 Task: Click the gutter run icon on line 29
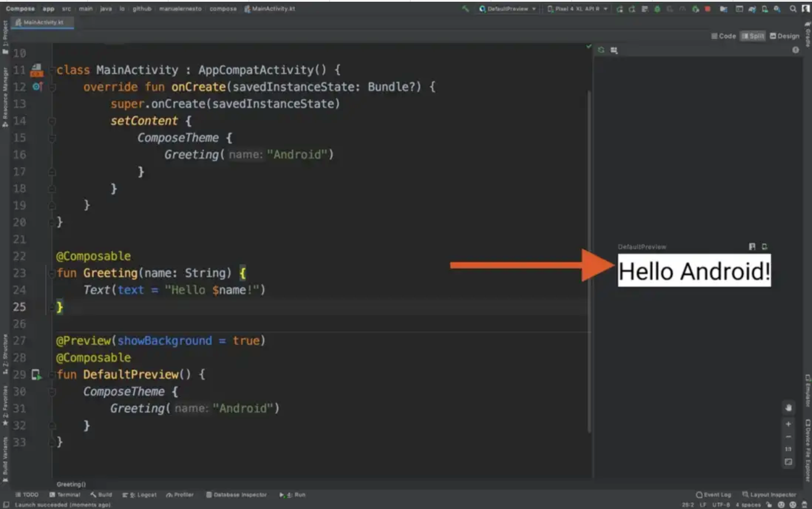(x=36, y=375)
